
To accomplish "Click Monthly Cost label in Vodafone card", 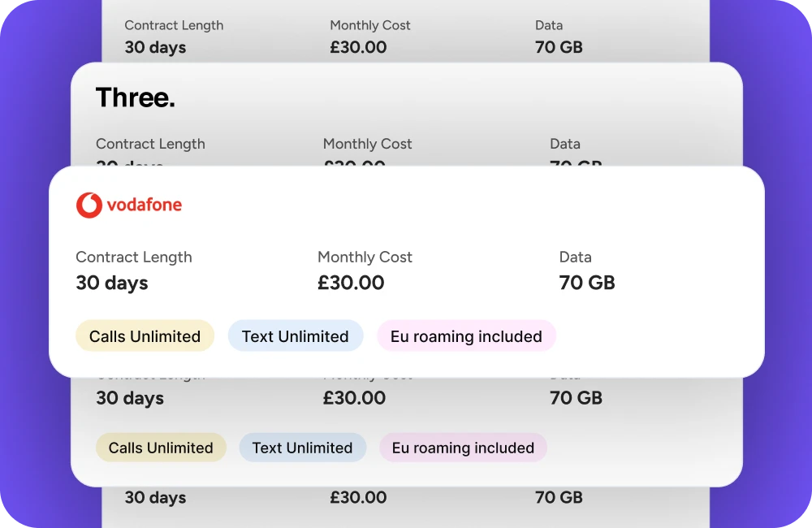I will point(365,258).
